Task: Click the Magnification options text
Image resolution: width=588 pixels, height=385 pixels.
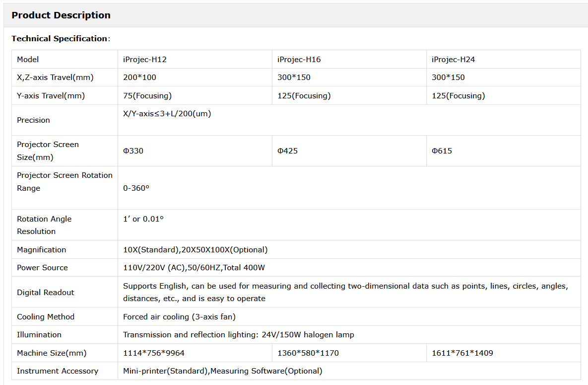Action: [196, 250]
